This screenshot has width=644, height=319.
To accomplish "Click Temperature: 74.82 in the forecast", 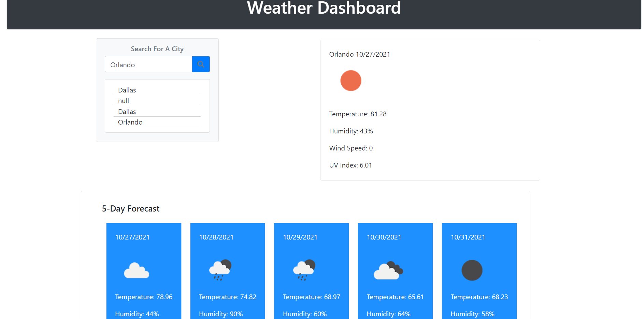I will click(x=228, y=297).
